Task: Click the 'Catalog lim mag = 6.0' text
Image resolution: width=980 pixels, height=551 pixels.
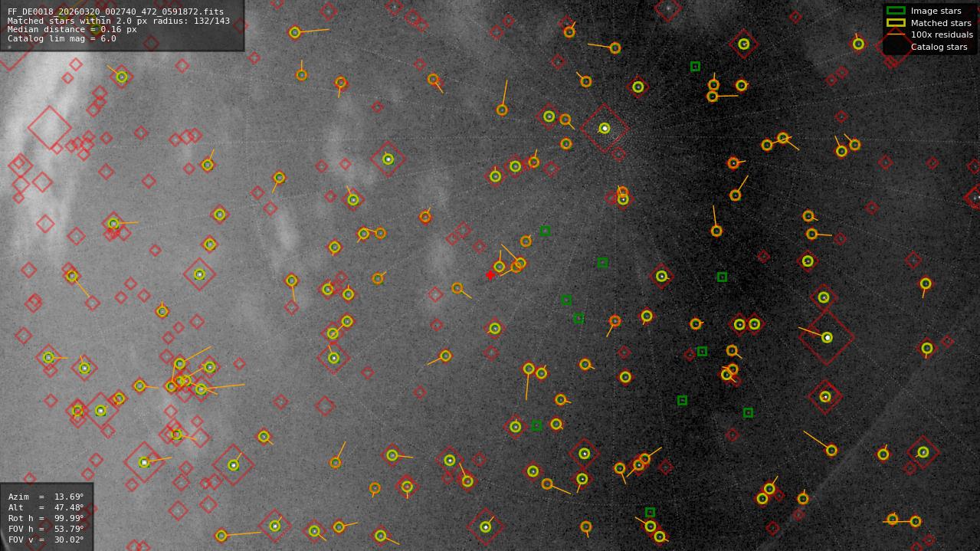Action: point(62,39)
